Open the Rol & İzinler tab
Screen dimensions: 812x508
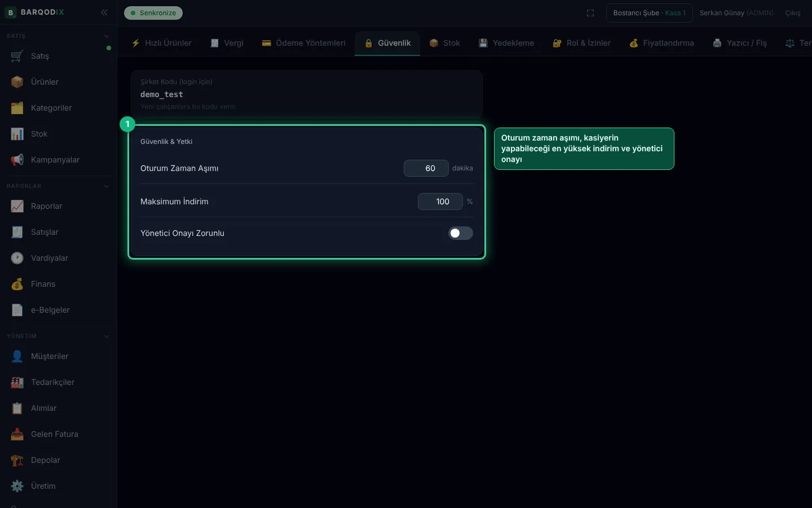pyautogui.click(x=581, y=43)
